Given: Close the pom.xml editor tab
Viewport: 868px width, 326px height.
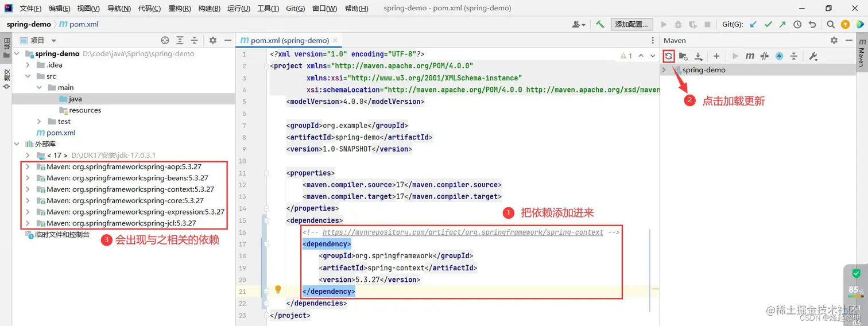Looking at the screenshot, I should [336, 40].
